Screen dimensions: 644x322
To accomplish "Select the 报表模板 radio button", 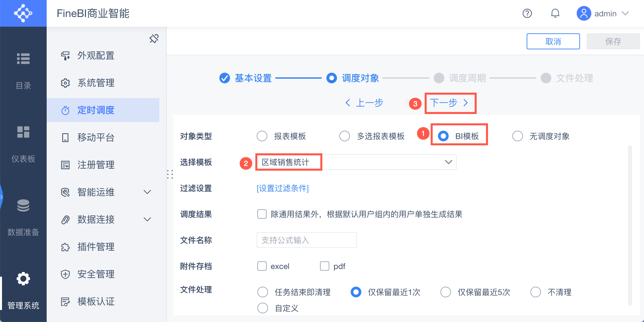I will click(x=262, y=136).
